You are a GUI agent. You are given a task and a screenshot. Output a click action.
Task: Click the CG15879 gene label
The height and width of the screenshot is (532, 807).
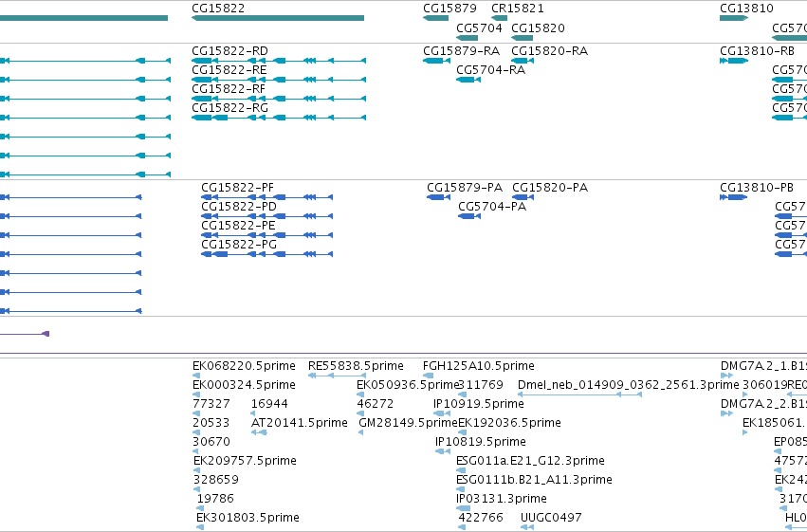click(x=449, y=9)
